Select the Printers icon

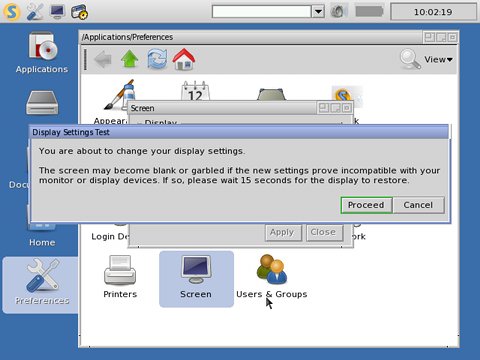[120, 277]
